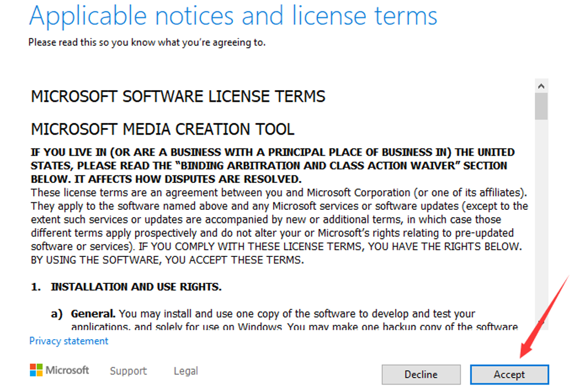Click the Microsoft four-square logo
This screenshot has height=392, width=570.
click(x=36, y=370)
